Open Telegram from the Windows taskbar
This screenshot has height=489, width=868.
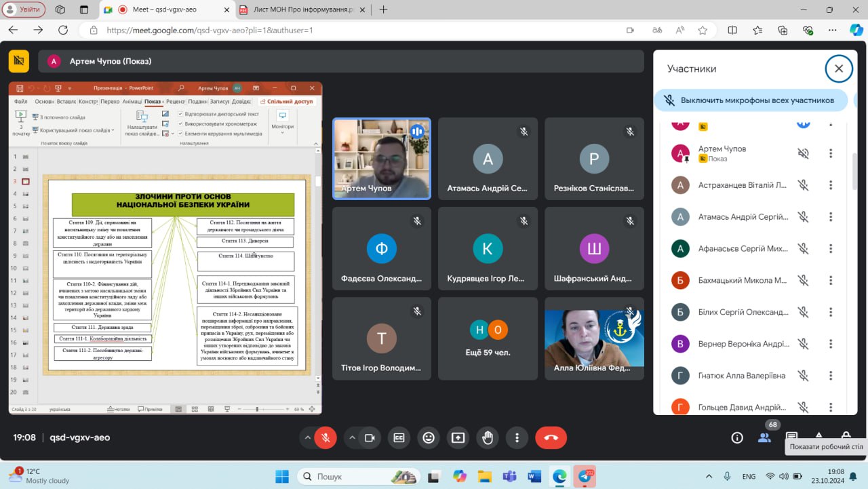(584, 475)
